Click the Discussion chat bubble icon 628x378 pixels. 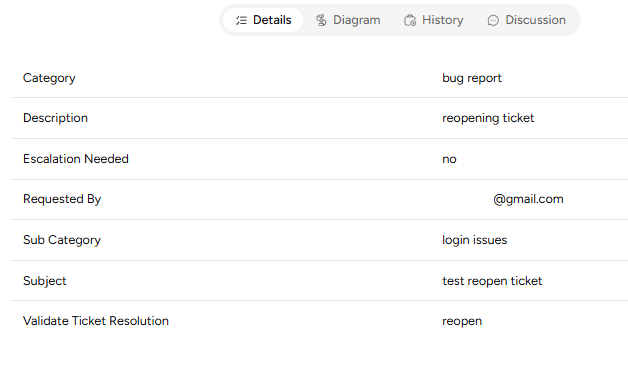pyautogui.click(x=493, y=20)
